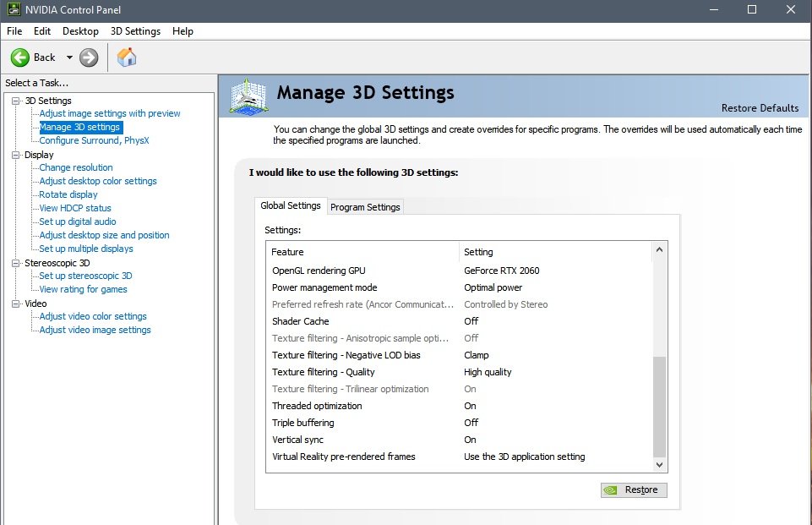Minimize the NVIDIA Control Panel window
This screenshot has height=525, width=812.
[x=714, y=10]
